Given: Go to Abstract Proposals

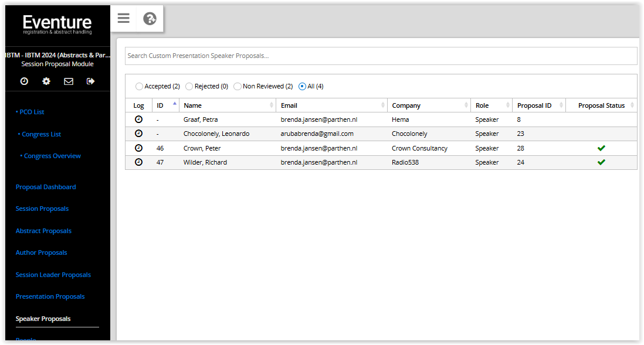Looking at the screenshot, I should [x=43, y=231].
